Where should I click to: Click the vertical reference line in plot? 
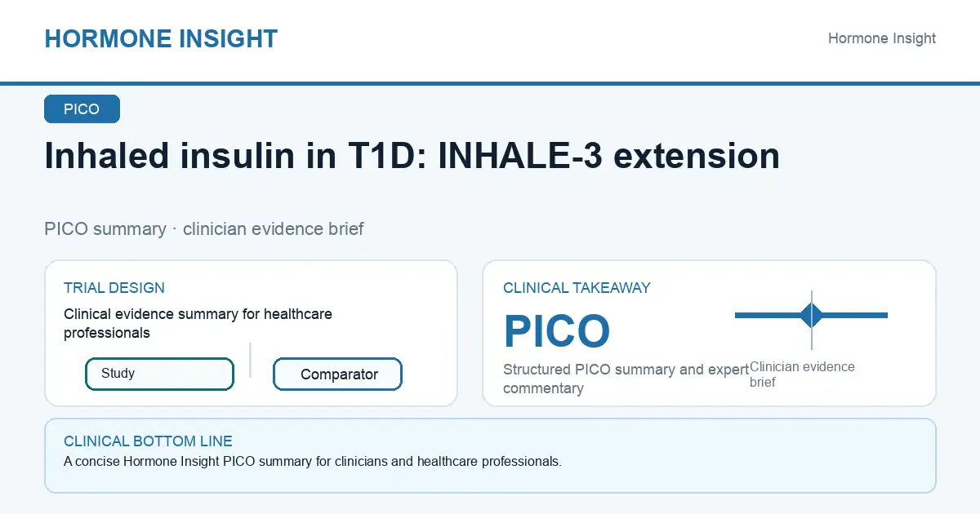coord(812,320)
